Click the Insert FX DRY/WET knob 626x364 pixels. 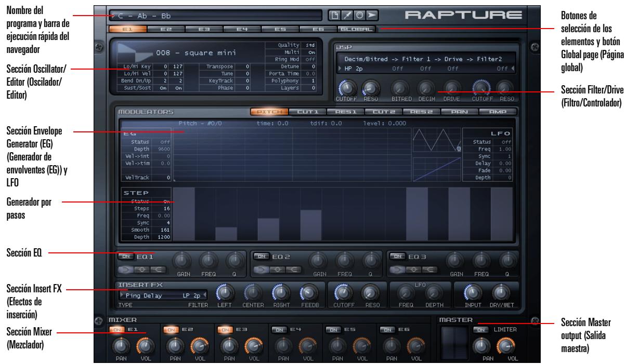[501, 294]
